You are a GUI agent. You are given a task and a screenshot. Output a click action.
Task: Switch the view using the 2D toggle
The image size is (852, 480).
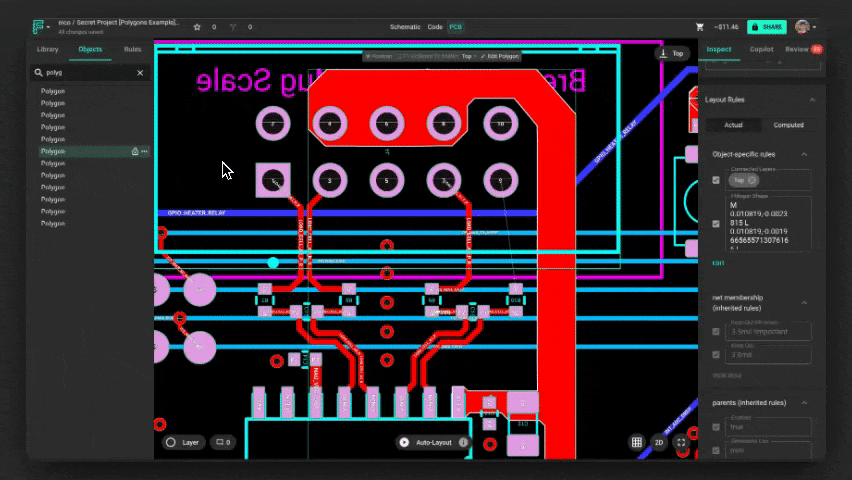click(x=659, y=442)
